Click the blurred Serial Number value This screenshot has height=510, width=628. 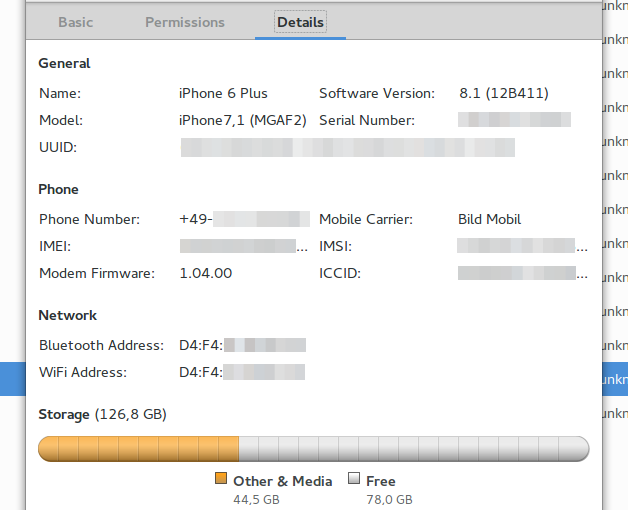(514, 120)
